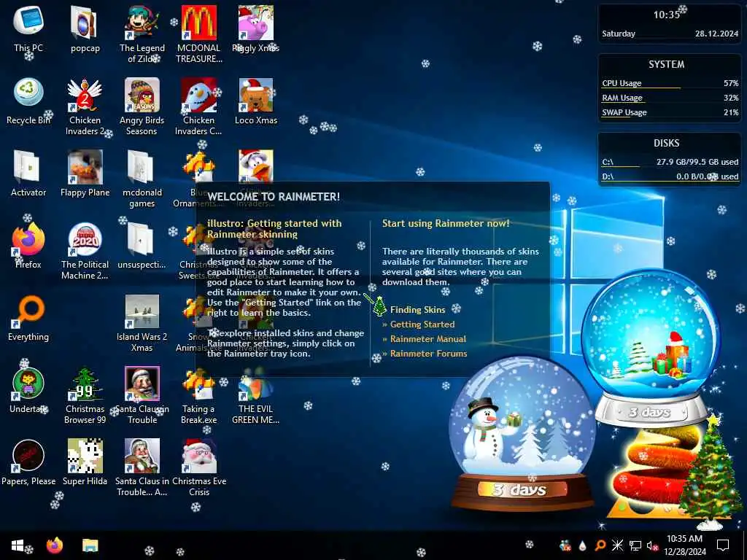747x560 pixels.
Task: Select the popcap folder icon
Action: 85,28
